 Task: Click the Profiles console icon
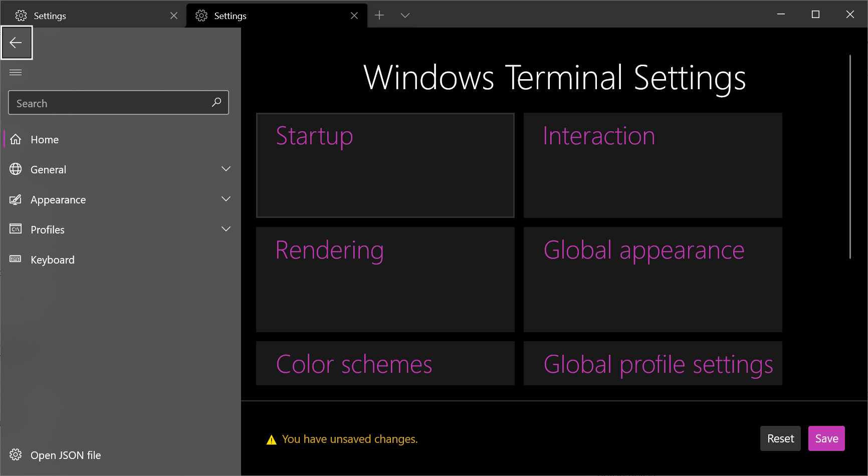16,229
